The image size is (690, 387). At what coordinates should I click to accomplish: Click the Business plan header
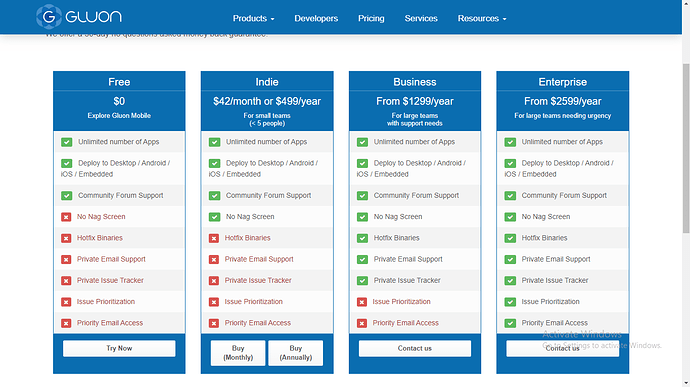coord(415,82)
